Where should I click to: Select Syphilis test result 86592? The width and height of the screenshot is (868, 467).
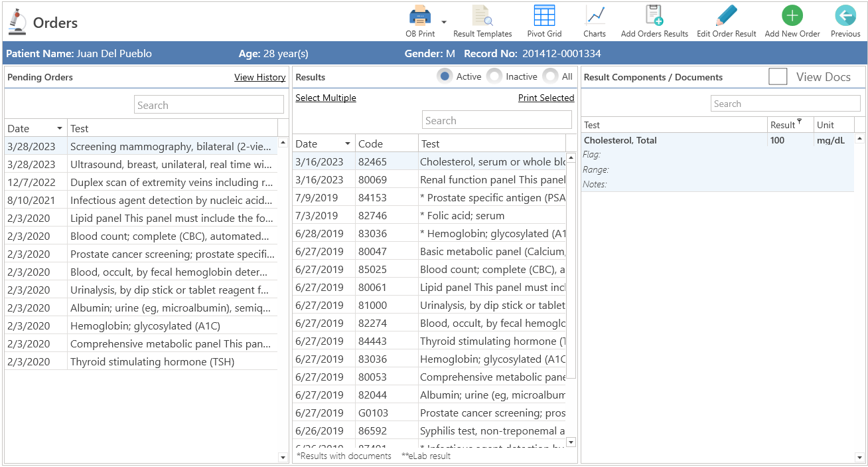(x=429, y=430)
